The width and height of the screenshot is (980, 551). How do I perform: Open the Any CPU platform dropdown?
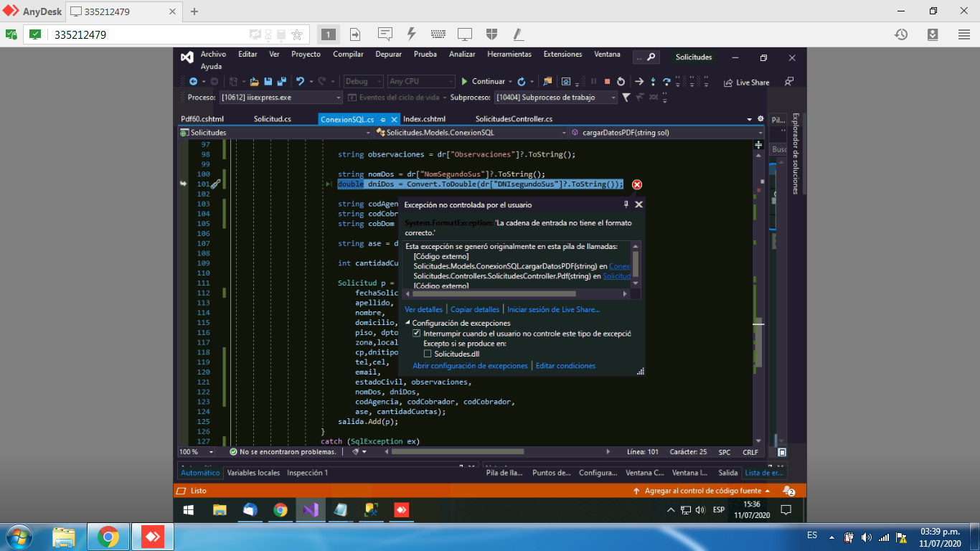coord(421,82)
